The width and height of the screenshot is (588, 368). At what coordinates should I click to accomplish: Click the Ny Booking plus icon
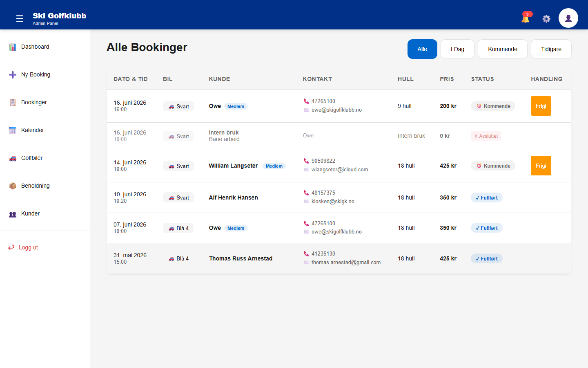pos(13,75)
